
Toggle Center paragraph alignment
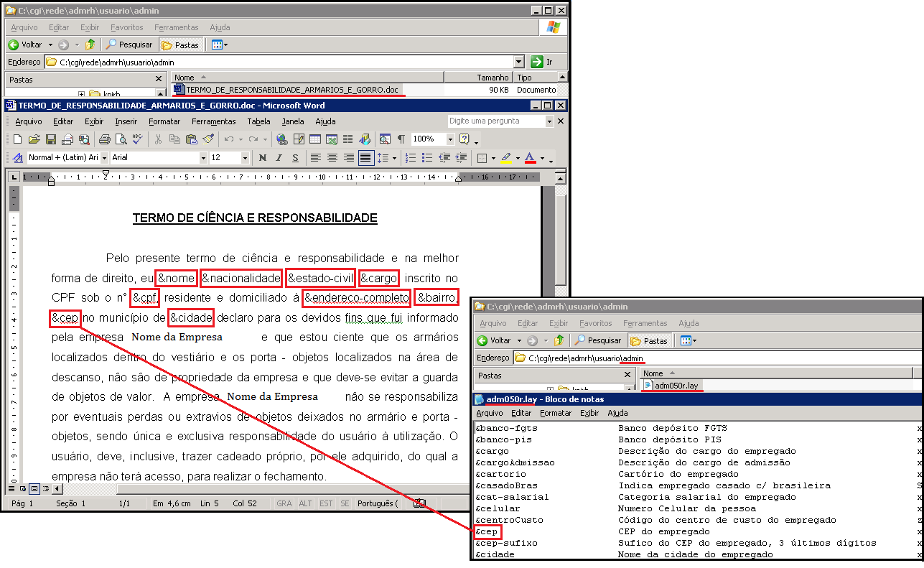pos(332,157)
